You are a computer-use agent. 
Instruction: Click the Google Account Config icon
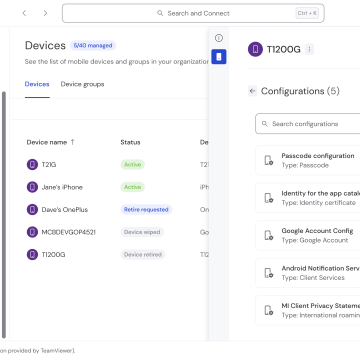click(269, 235)
